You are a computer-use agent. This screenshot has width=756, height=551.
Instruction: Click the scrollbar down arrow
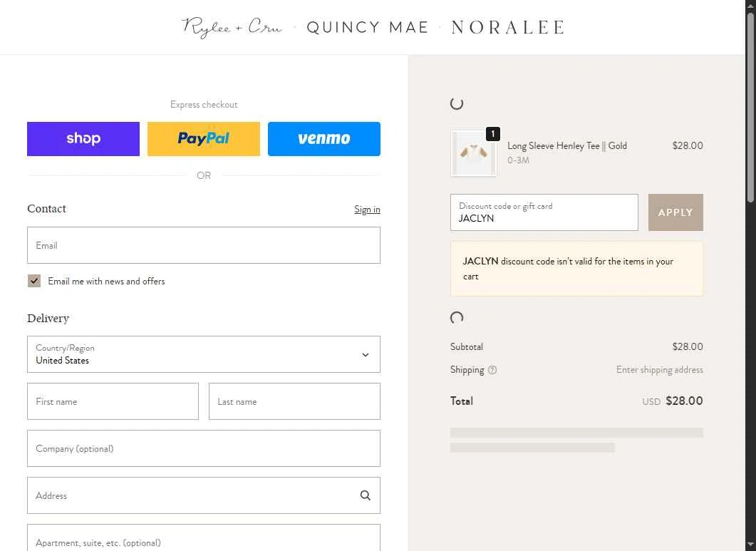coord(751,546)
